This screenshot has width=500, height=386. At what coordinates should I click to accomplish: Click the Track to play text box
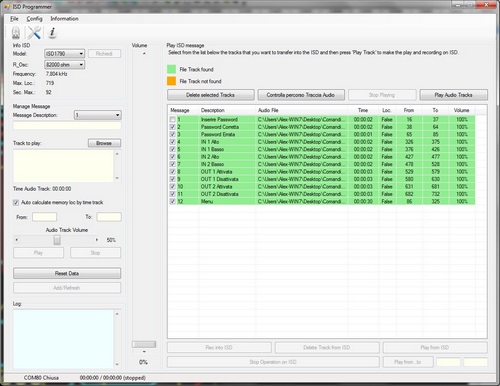coord(63,166)
